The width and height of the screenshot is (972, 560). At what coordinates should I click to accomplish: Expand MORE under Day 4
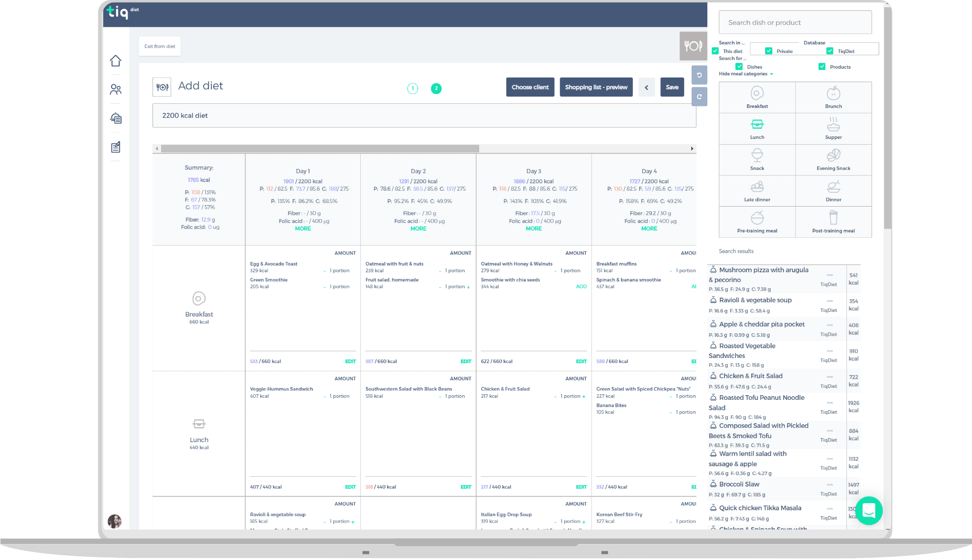click(649, 229)
